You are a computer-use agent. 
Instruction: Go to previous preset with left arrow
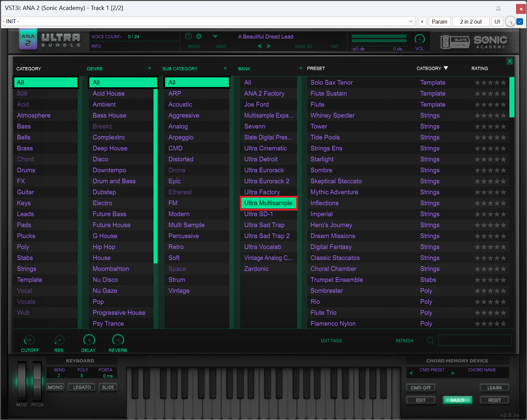(x=260, y=46)
